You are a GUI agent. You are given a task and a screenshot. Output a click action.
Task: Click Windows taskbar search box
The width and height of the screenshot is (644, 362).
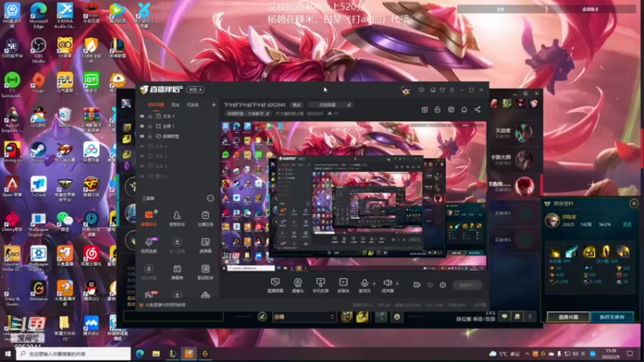click(73, 353)
